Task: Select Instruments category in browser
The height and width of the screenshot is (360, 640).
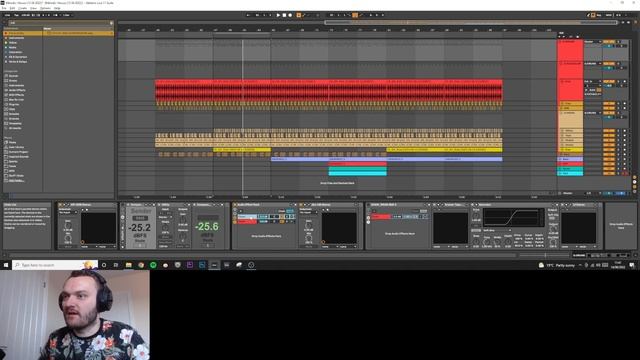Action: pos(16,85)
